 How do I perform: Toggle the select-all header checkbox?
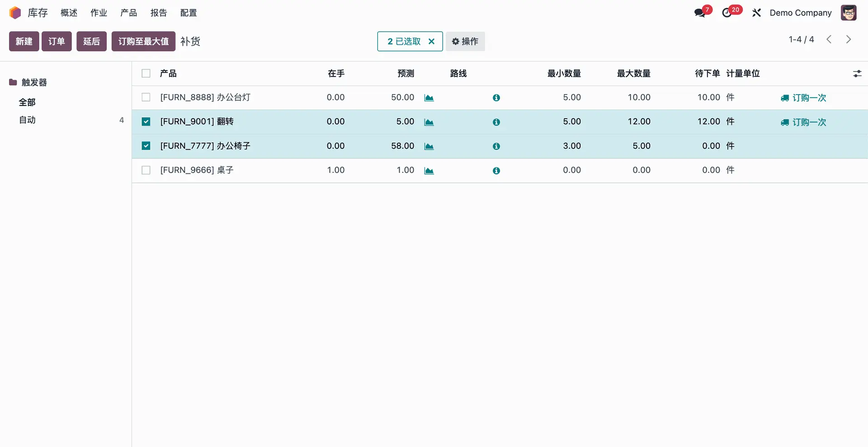146,73
